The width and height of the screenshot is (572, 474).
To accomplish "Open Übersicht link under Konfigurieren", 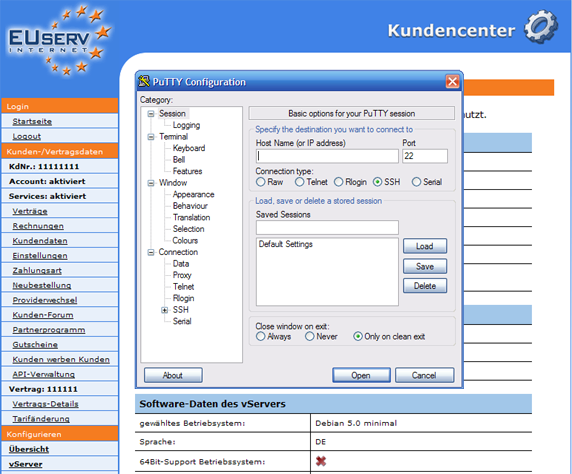I will (29, 450).
